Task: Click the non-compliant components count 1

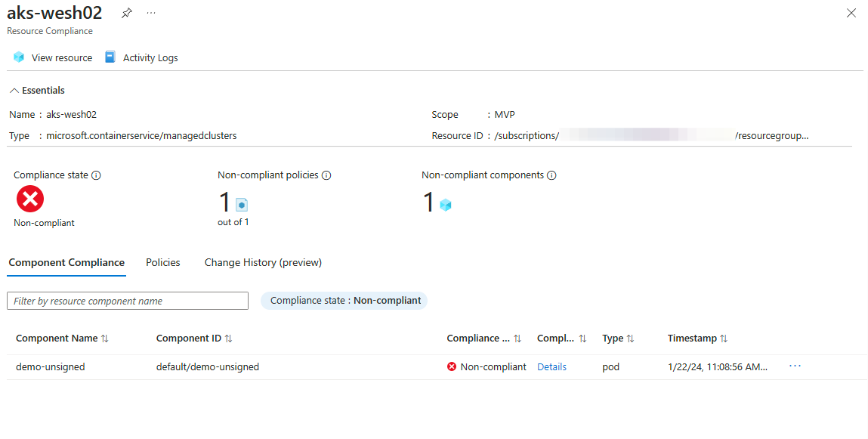Action: tap(428, 202)
